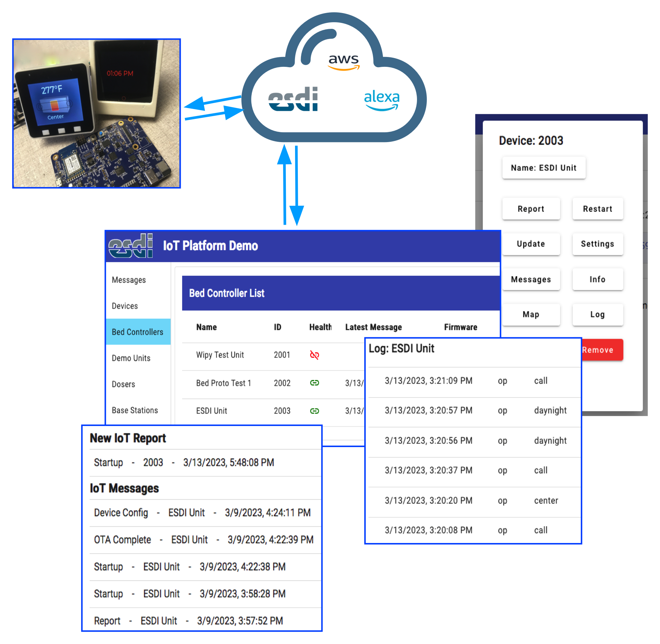Screen dimensions: 660x644
Task: Open Dosers in the sidebar
Action: coord(138,384)
